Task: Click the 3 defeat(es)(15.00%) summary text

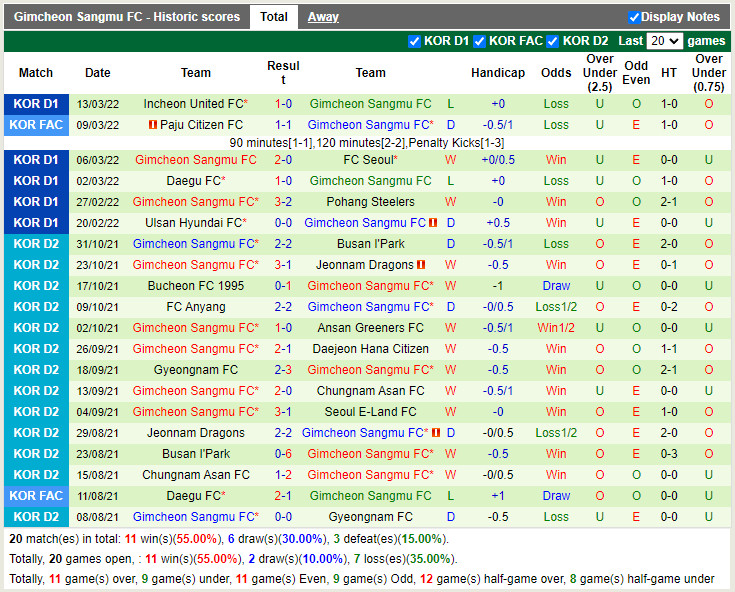Action: pyautogui.click(x=390, y=539)
